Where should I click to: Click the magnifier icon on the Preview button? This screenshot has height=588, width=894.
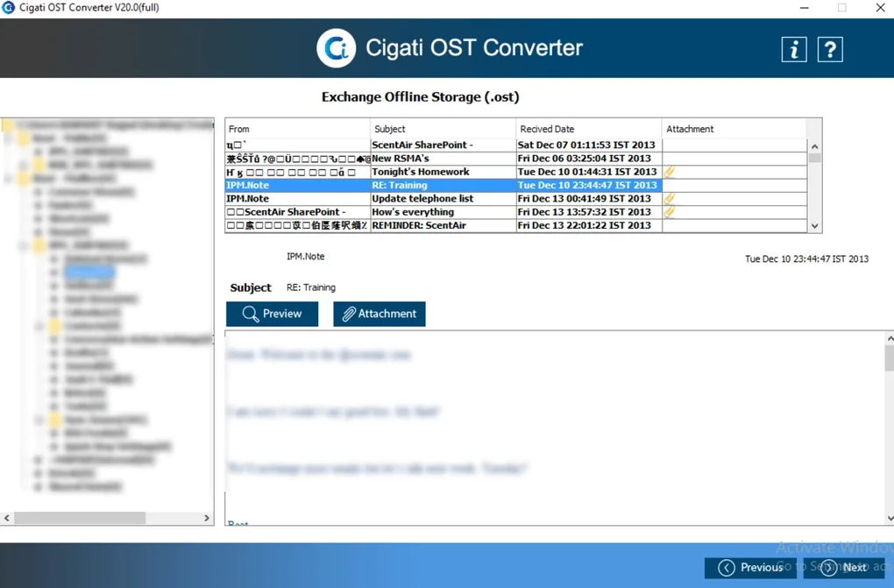click(x=250, y=314)
